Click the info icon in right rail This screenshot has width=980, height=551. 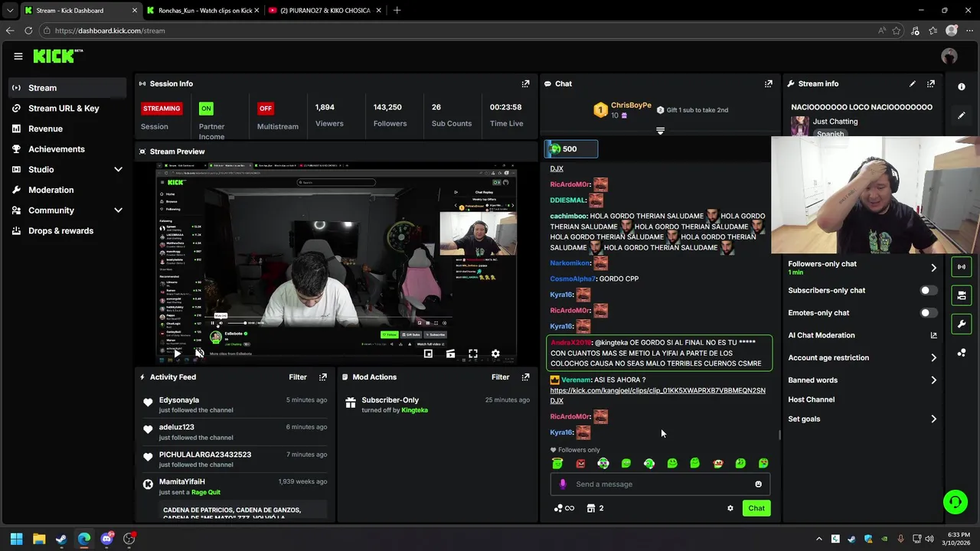[x=962, y=86]
